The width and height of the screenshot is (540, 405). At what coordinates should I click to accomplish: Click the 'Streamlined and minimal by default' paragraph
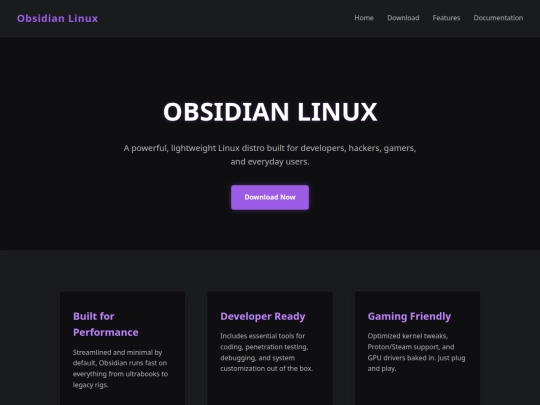coord(121,368)
